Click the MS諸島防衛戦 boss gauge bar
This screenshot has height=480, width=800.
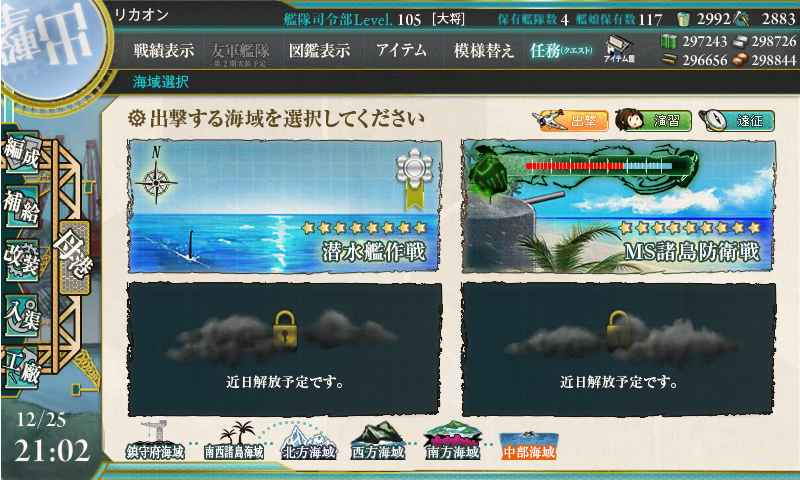pos(599,166)
